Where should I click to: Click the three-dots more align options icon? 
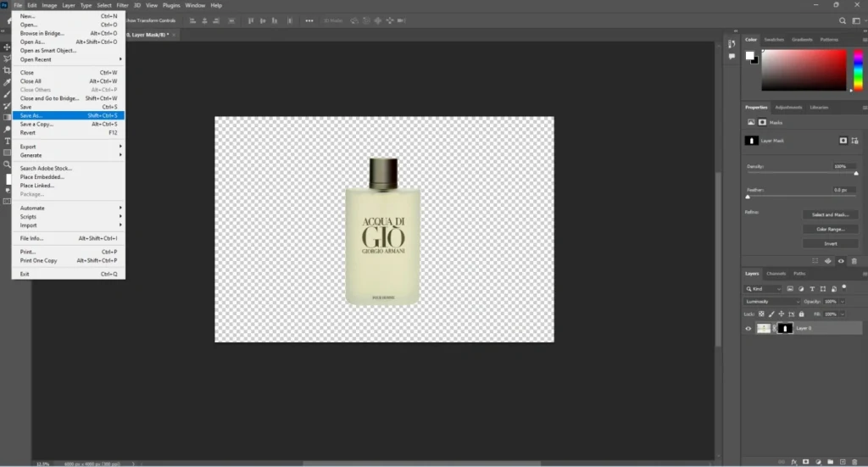(309, 21)
